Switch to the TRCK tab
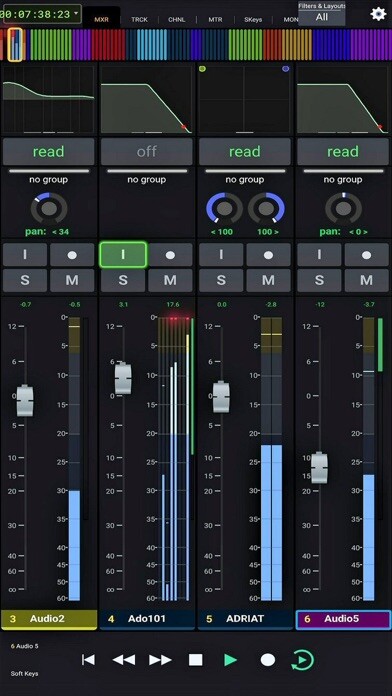The height and width of the screenshot is (696, 392). tap(139, 20)
